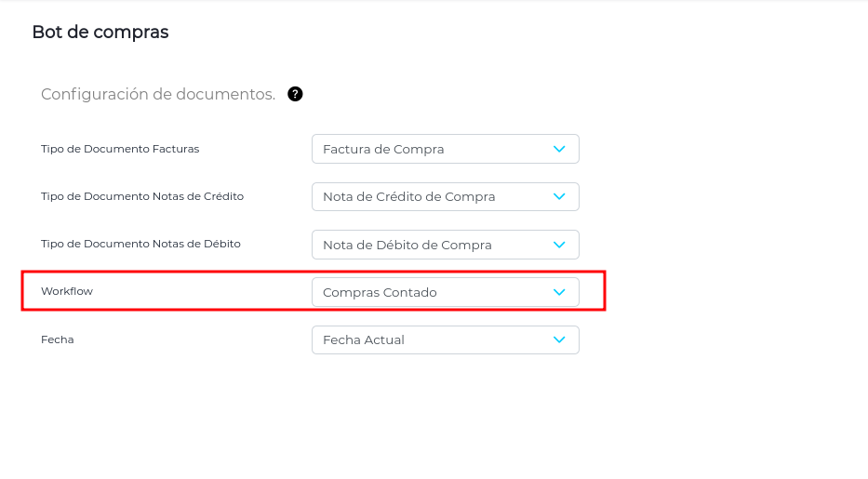868x479 pixels.
Task: Click the 'Tipo de Documento Notas de Débito' label
Action: click(140, 244)
